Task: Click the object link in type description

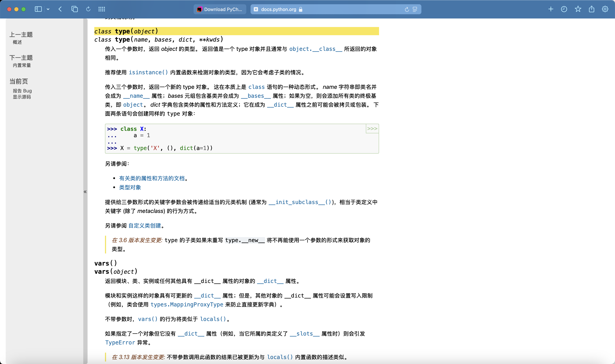Action: pos(133,105)
